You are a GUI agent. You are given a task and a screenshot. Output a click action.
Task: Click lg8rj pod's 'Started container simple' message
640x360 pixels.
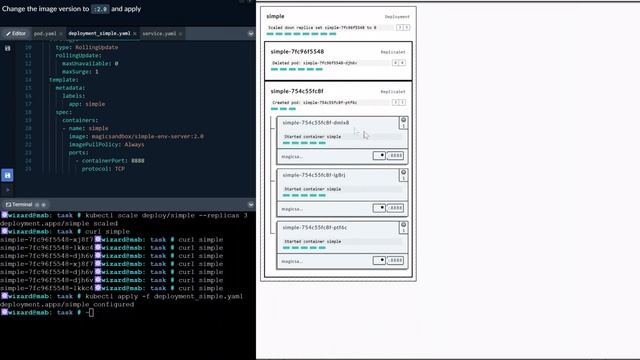coord(313,189)
